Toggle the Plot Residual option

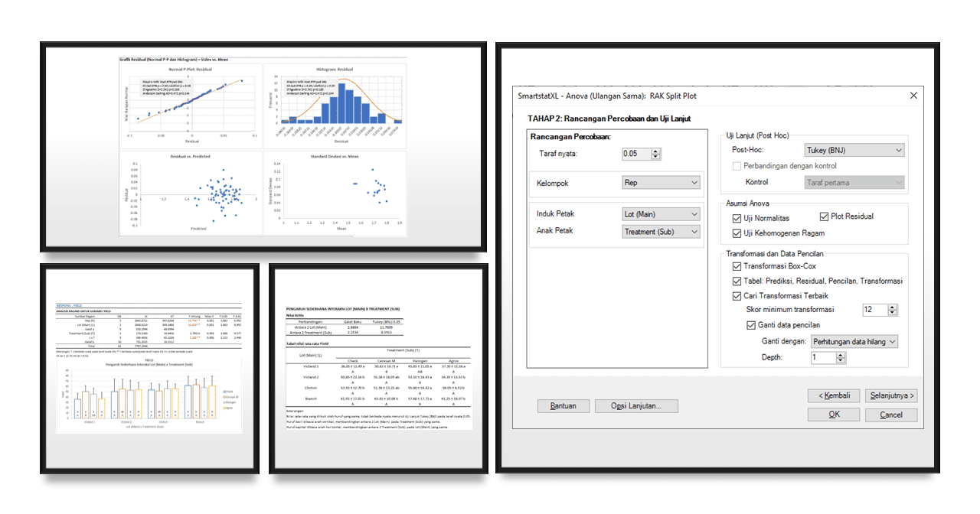[x=825, y=216]
